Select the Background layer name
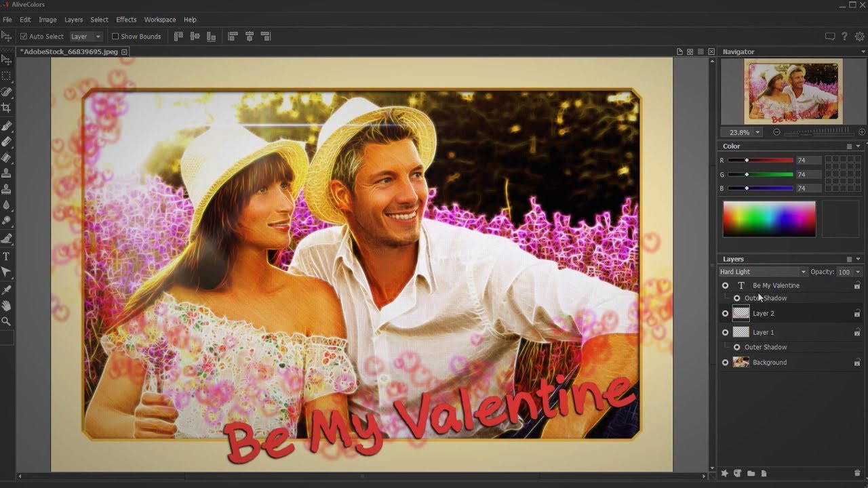The image size is (868, 488). (x=770, y=363)
